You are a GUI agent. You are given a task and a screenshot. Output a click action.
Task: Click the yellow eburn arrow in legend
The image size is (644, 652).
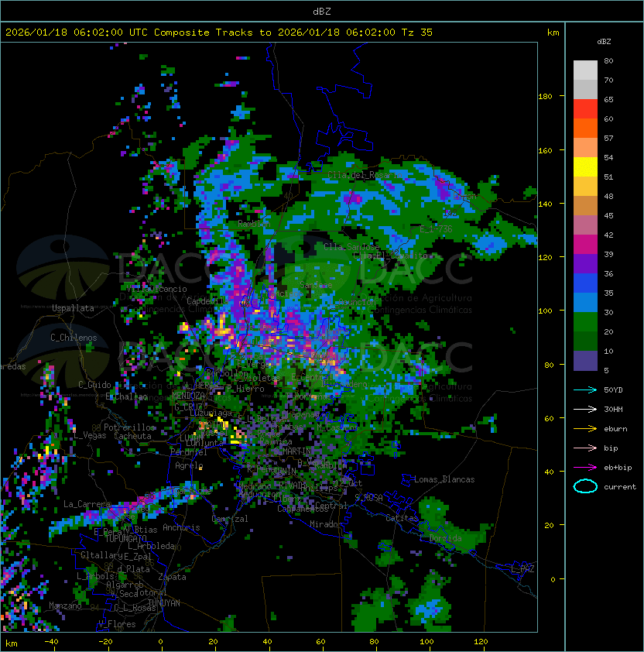(x=585, y=428)
